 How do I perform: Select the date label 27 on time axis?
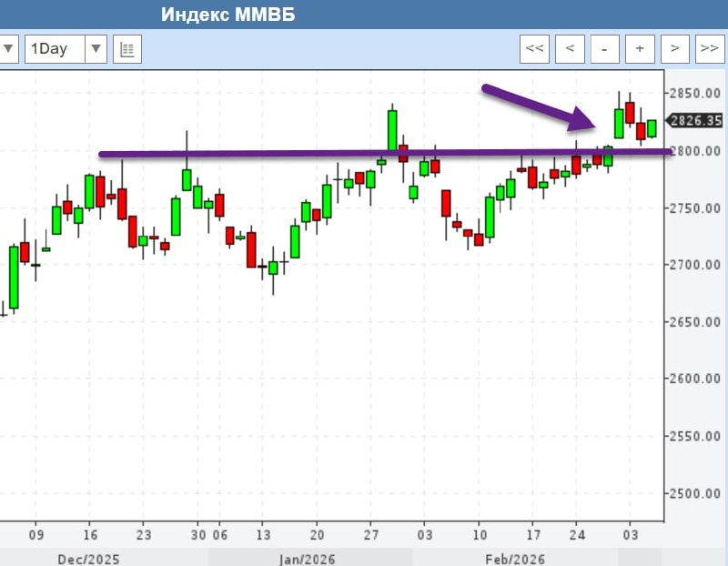(371, 535)
